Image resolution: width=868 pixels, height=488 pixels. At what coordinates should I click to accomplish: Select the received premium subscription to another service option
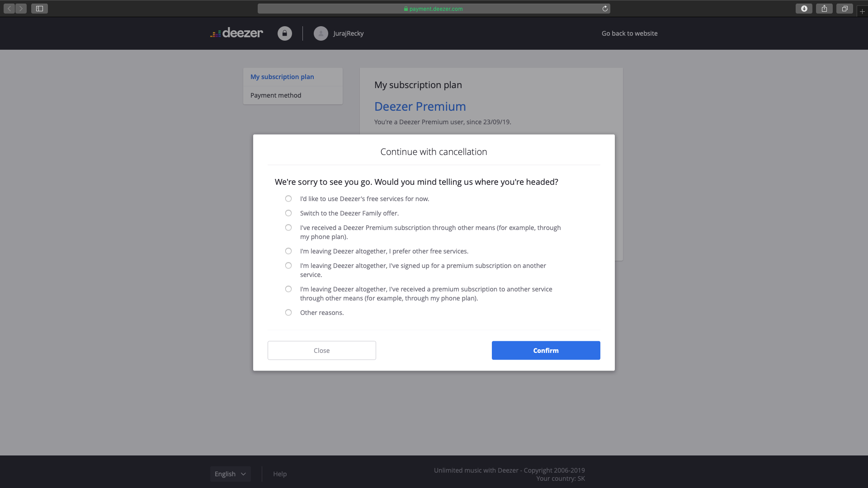click(288, 289)
